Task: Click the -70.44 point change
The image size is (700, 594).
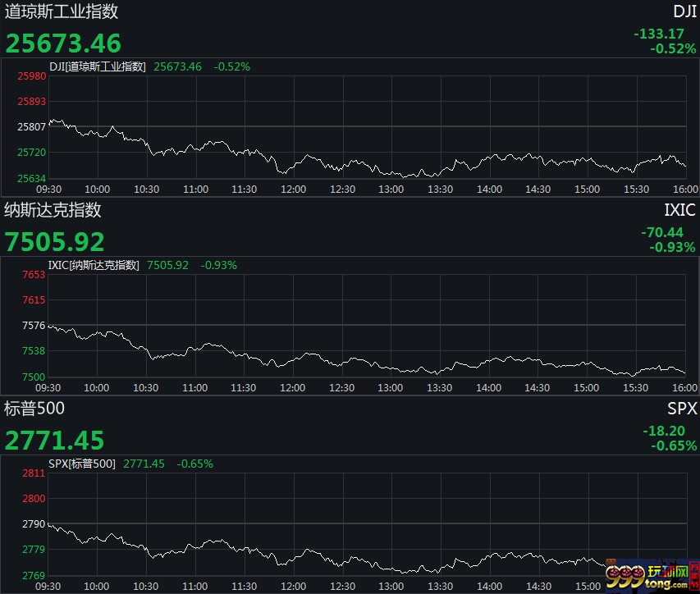Action: (x=662, y=232)
